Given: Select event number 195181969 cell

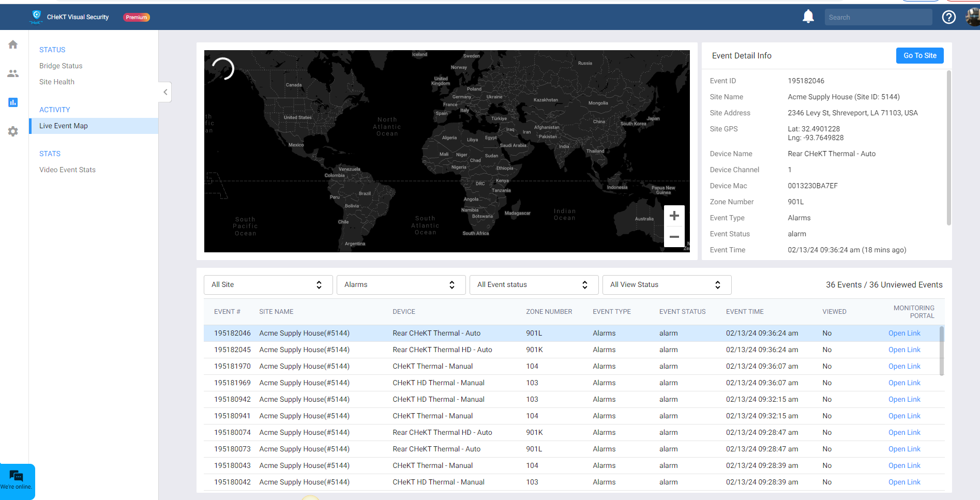Looking at the screenshot, I should click(232, 383).
